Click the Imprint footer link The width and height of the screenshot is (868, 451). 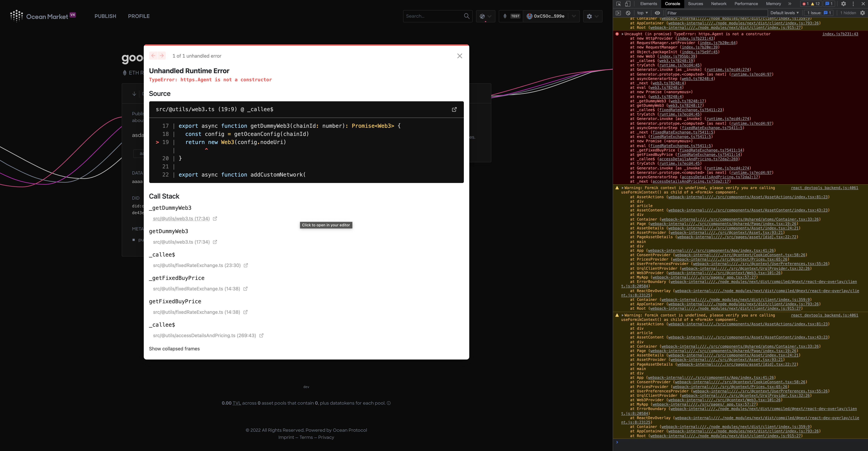point(286,437)
